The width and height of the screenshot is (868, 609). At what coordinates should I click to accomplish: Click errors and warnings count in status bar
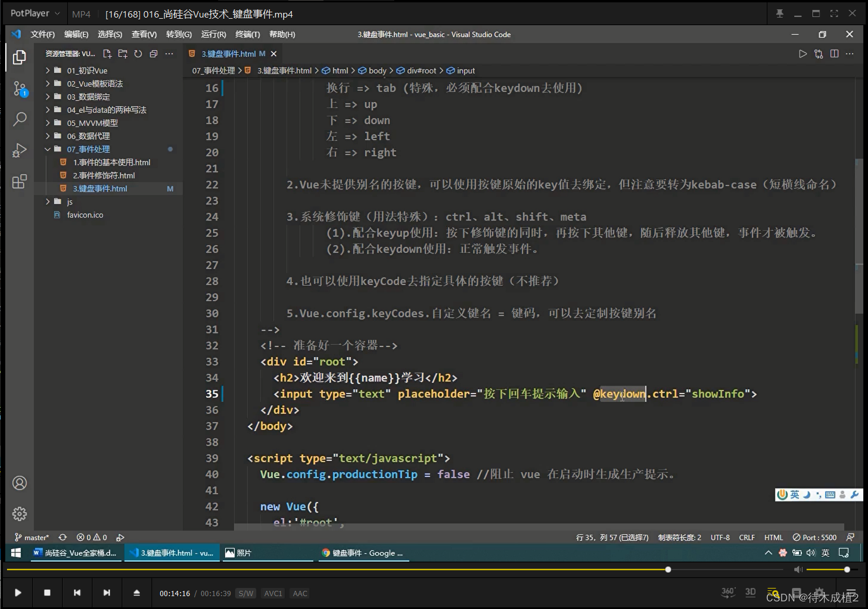tap(92, 537)
